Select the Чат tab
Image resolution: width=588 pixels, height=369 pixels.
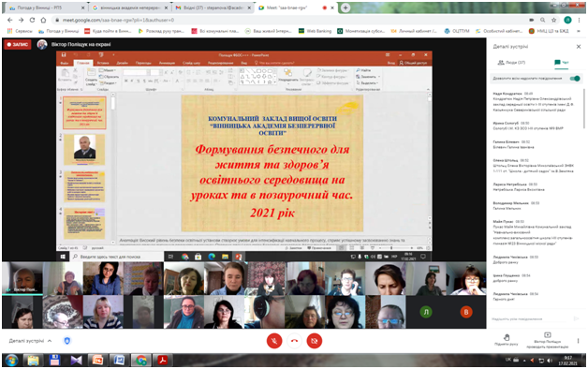[x=562, y=63]
